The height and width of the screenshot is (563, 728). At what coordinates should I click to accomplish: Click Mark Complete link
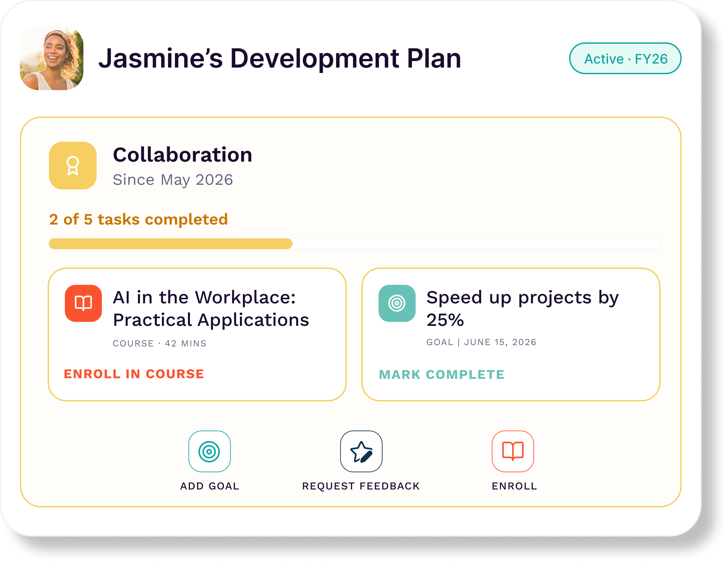tap(442, 375)
